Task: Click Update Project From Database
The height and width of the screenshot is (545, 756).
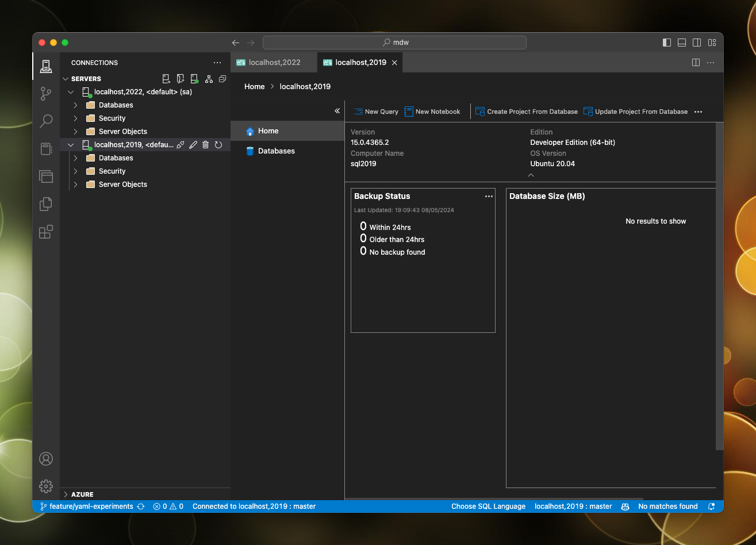Action: [635, 112]
